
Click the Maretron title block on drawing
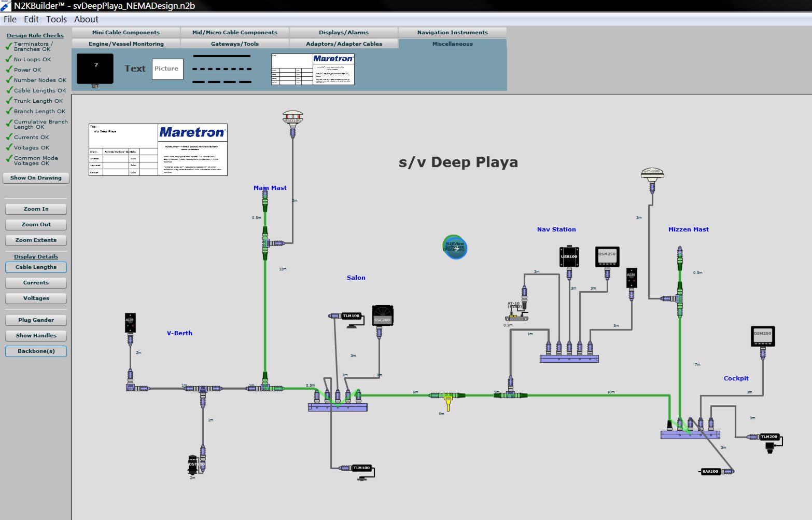pyautogui.click(x=158, y=149)
